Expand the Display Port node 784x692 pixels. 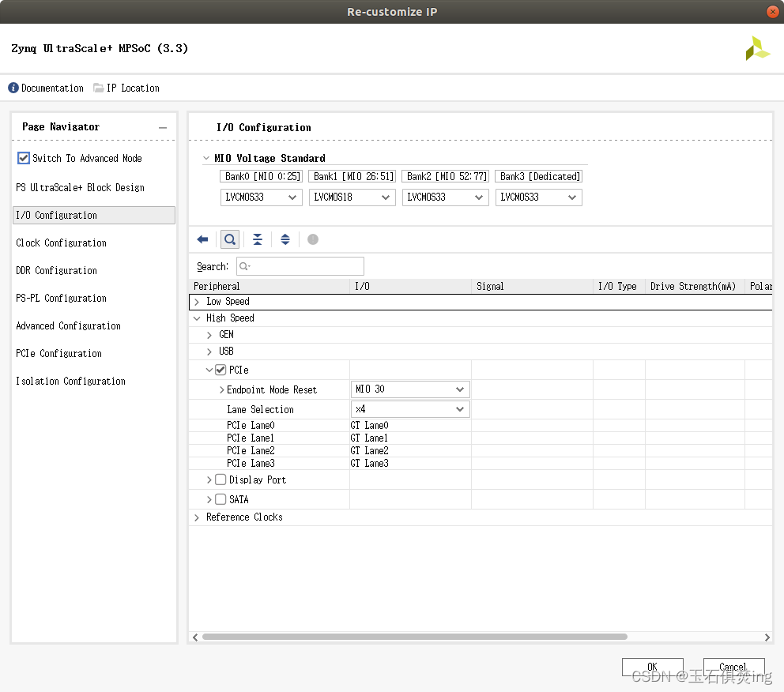(x=209, y=480)
